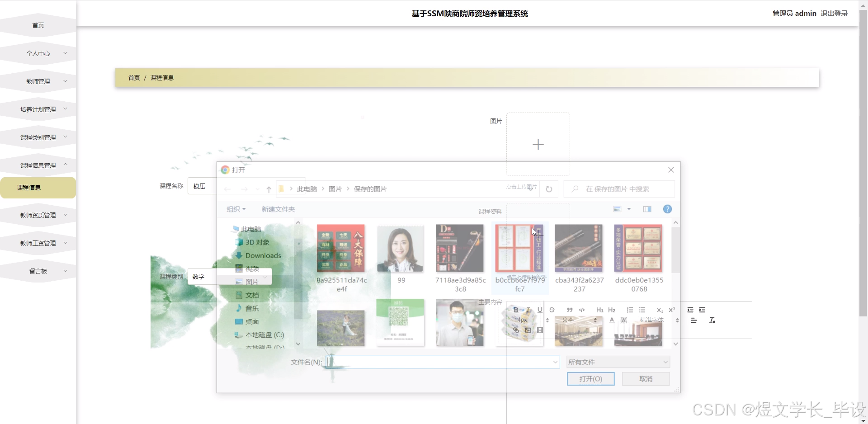This screenshot has height=424, width=868.
Task: Increase indent in the editor
Action: (x=702, y=310)
